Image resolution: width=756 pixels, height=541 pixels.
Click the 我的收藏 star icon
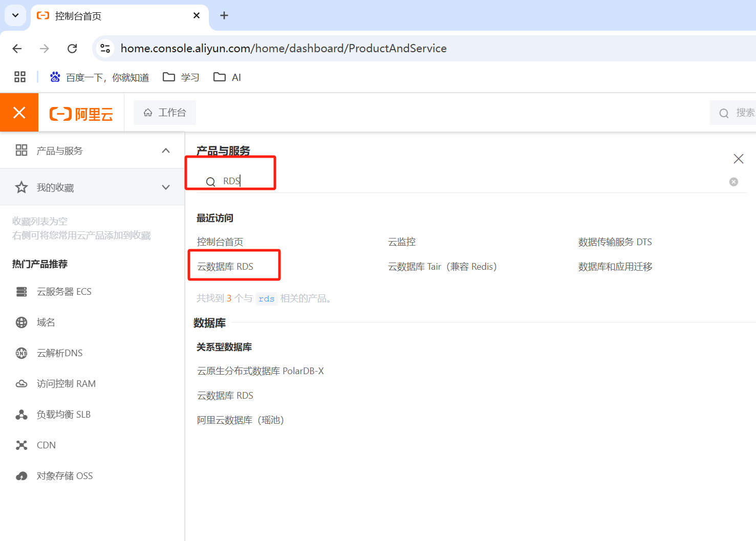21,187
